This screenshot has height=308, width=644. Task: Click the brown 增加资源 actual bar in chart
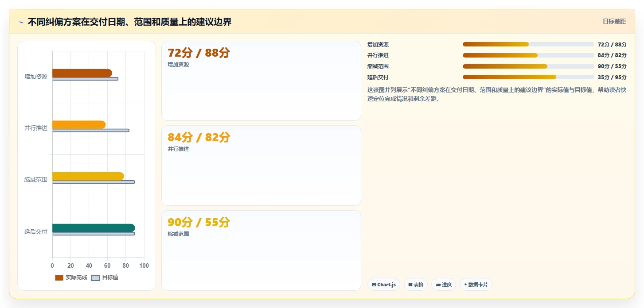[82, 73]
